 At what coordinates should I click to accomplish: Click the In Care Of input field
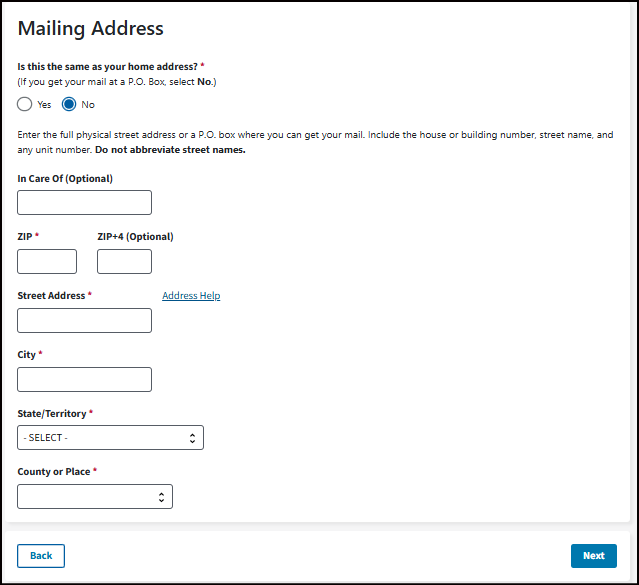(x=85, y=203)
